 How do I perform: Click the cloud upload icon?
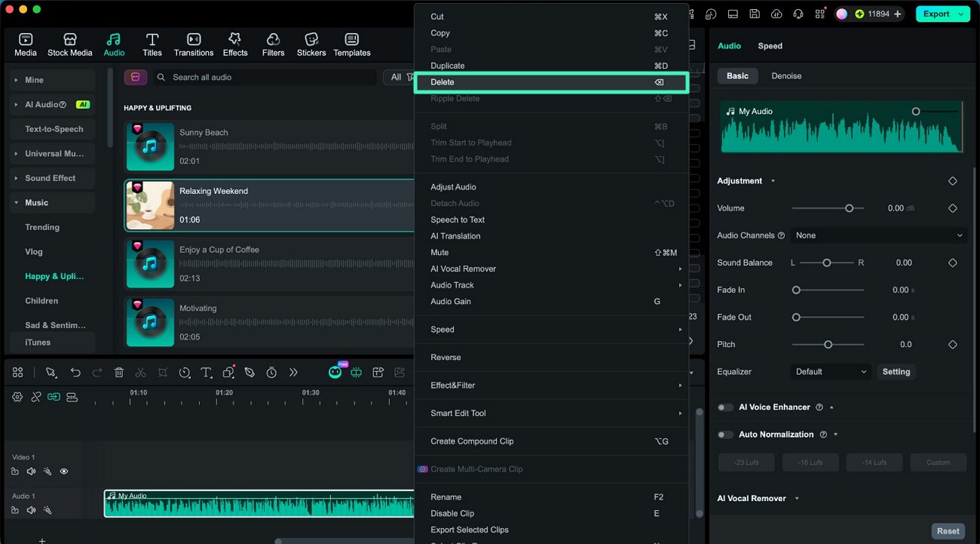coord(776,14)
